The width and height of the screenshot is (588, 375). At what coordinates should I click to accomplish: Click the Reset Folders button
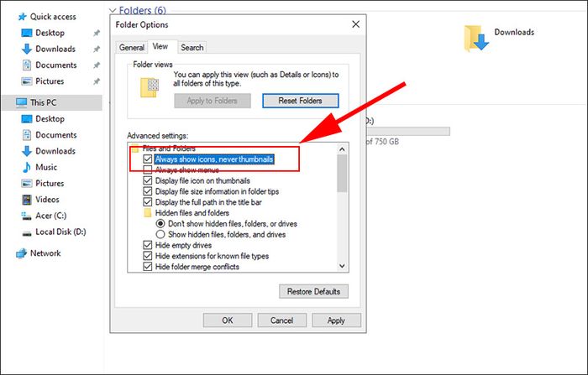click(x=301, y=101)
